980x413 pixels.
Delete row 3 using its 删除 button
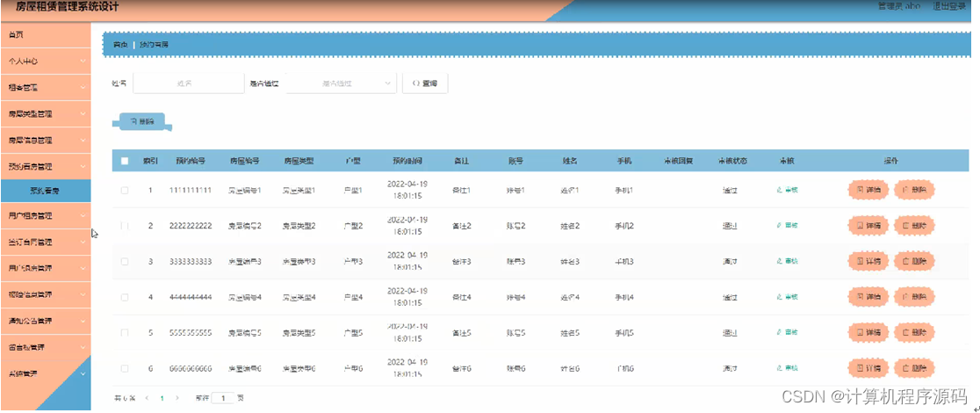pyautogui.click(x=914, y=261)
